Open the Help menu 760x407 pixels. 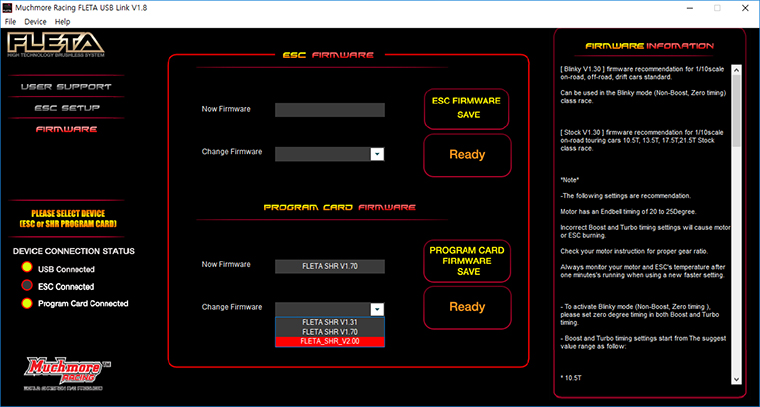click(62, 22)
